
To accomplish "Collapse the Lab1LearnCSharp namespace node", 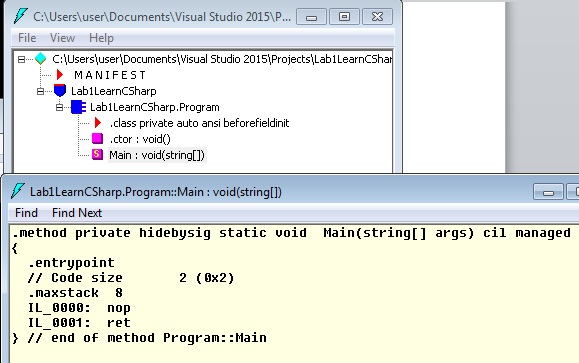I will click(x=41, y=91).
